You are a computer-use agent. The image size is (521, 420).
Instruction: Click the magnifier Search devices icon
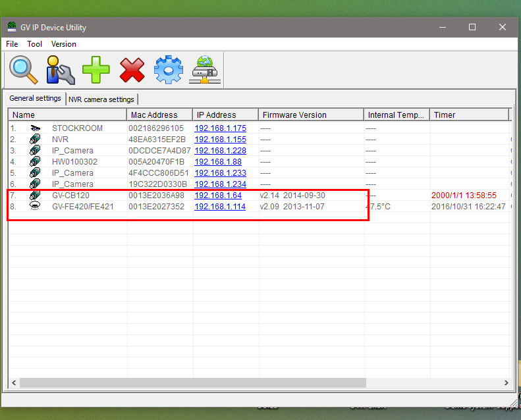click(24, 70)
